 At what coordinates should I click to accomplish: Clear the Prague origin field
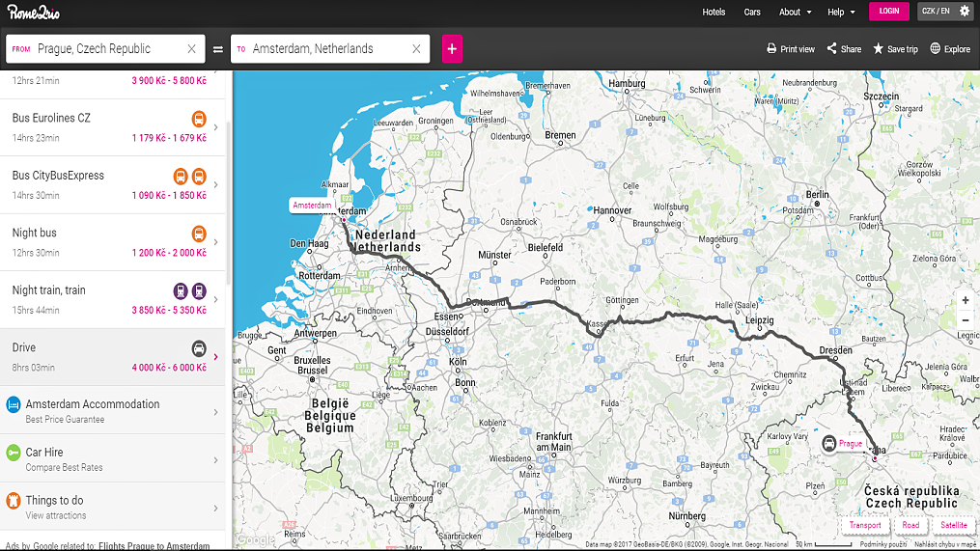[x=192, y=48]
